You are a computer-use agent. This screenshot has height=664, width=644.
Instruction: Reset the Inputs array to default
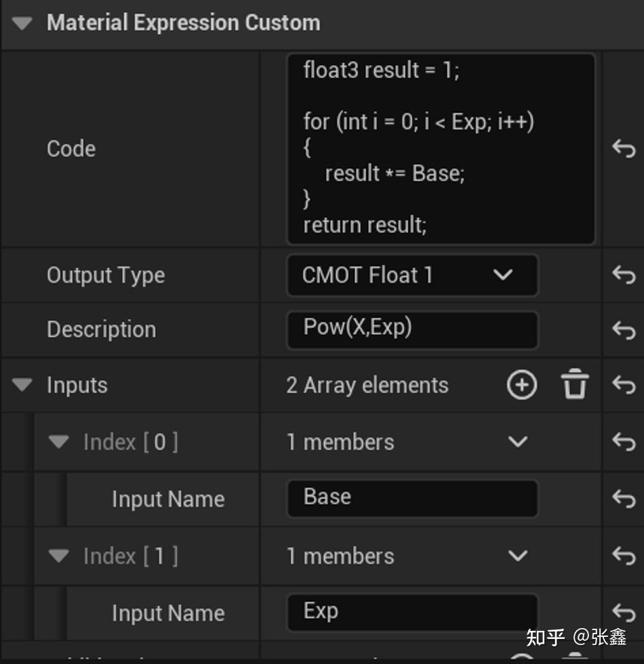[x=623, y=385]
